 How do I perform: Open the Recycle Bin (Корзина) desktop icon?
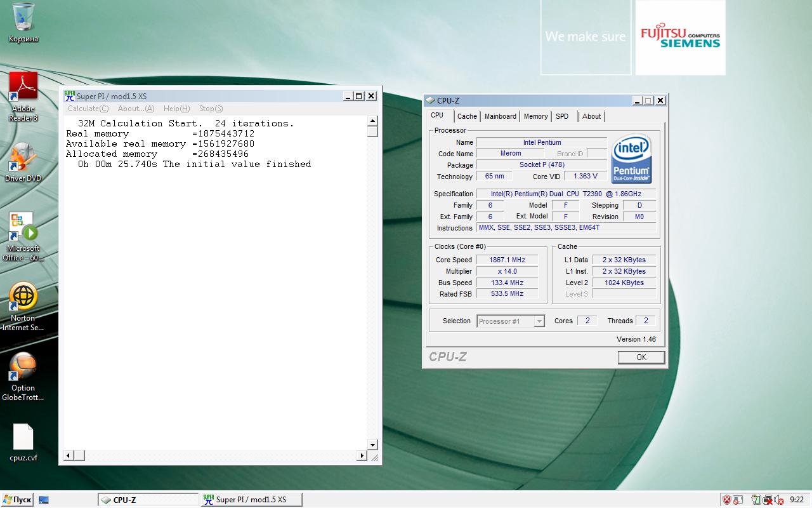click(x=23, y=23)
